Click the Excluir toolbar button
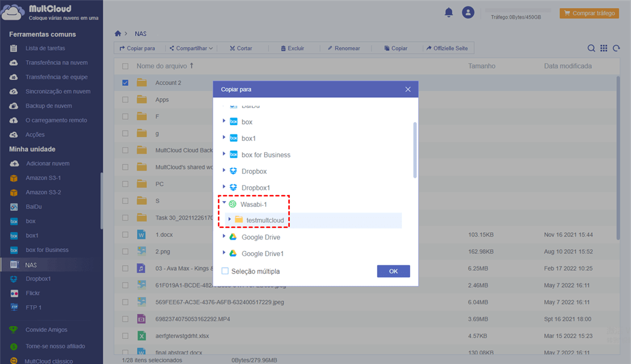This screenshot has width=631, height=364. click(x=292, y=48)
